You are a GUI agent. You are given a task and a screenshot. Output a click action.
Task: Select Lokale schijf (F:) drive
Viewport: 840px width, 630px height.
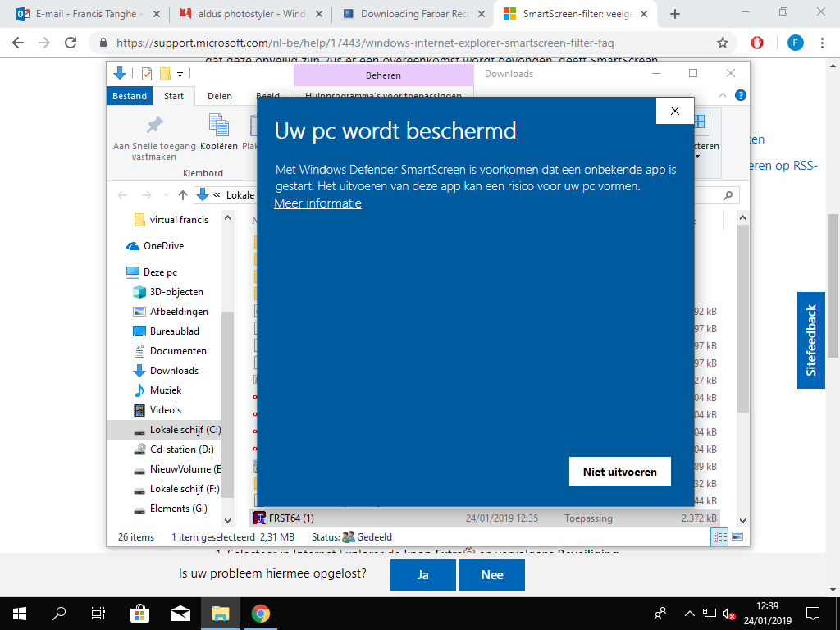tap(176, 489)
